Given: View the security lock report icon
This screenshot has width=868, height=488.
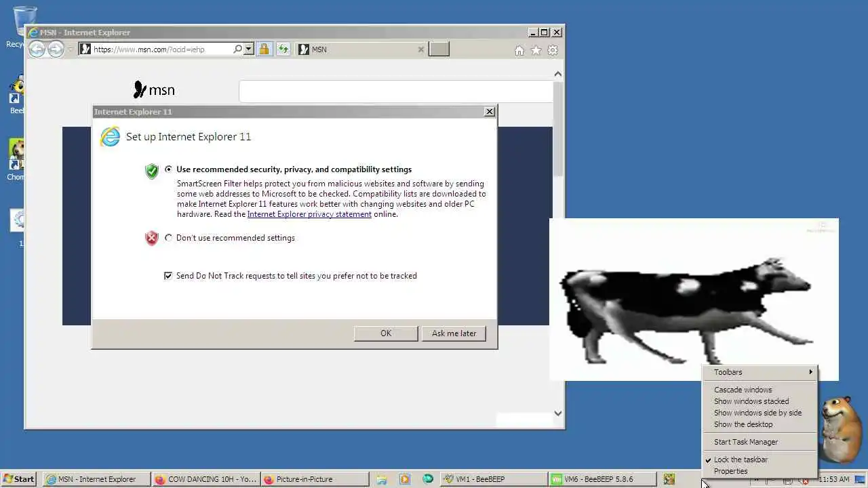Looking at the screenshot, I should click(x=264, y=49).
